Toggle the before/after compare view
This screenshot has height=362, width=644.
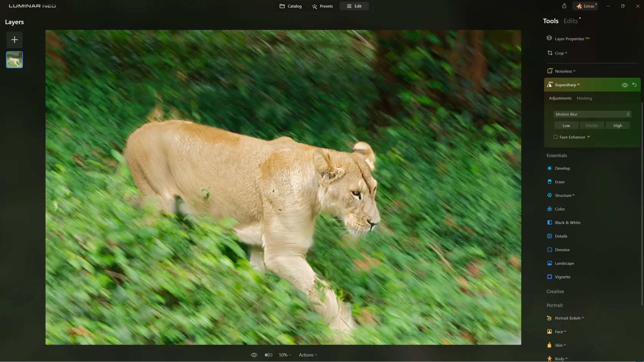[268, 355]
